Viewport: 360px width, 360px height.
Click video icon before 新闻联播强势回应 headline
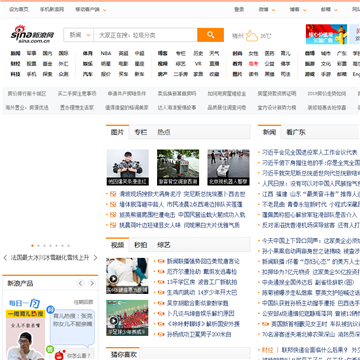point(161,261)
